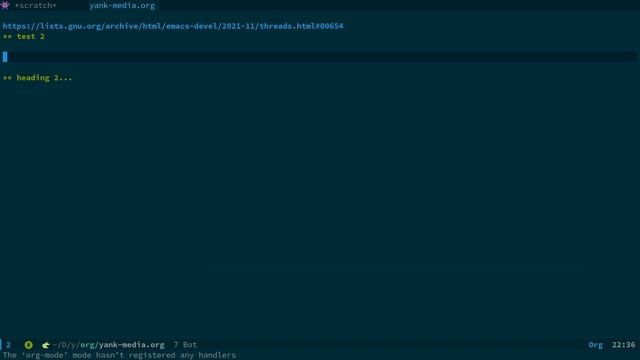
Task: Open the lists.gnu.org emacs-devel threads link
Action: click(x=173, y=26)
